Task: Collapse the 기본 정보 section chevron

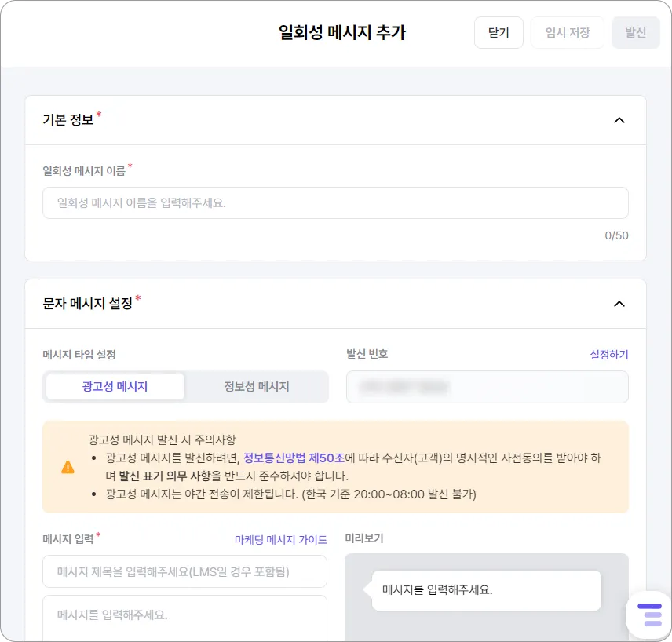Action: [x=619, y=120]
